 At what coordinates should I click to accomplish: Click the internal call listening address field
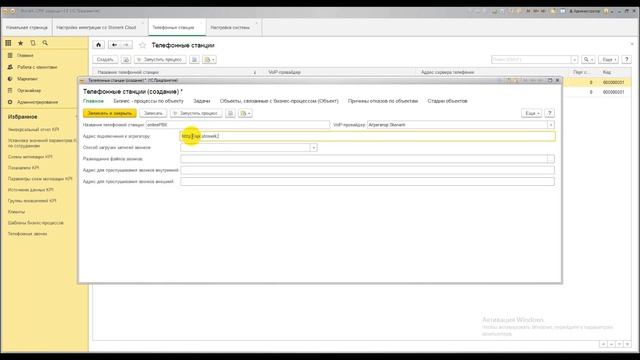367,170
